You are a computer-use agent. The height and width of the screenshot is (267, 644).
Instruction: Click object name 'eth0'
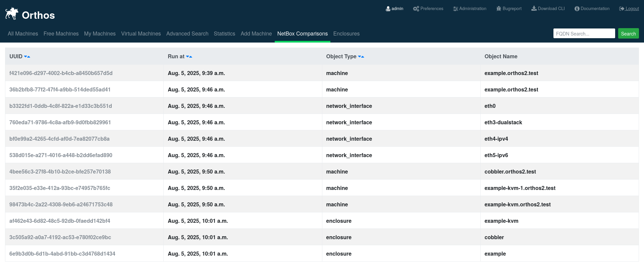[490, 106]
